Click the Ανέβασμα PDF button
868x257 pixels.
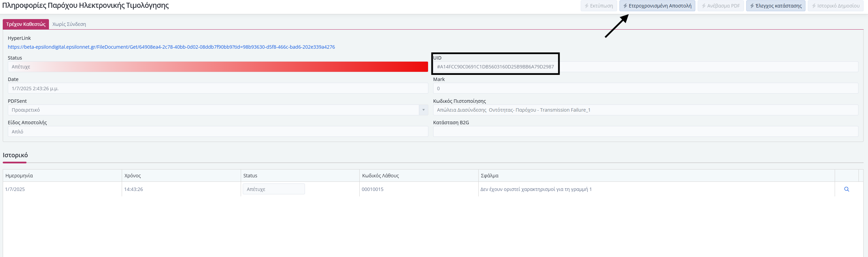[x=721, y=6]
